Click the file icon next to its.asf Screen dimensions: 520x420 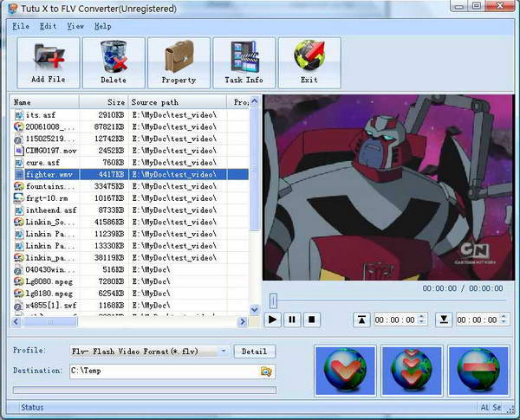[x=19, y=115]
